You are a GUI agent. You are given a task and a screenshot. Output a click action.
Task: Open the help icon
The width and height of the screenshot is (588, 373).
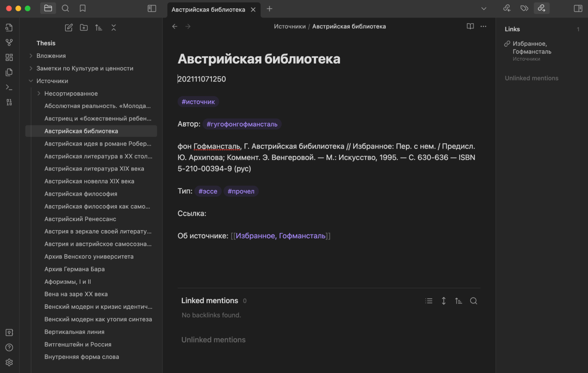(x=9, y=347)
